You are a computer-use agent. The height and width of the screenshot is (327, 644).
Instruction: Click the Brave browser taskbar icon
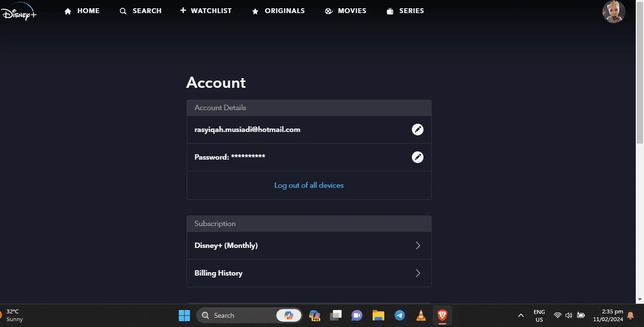coord(442,315)
